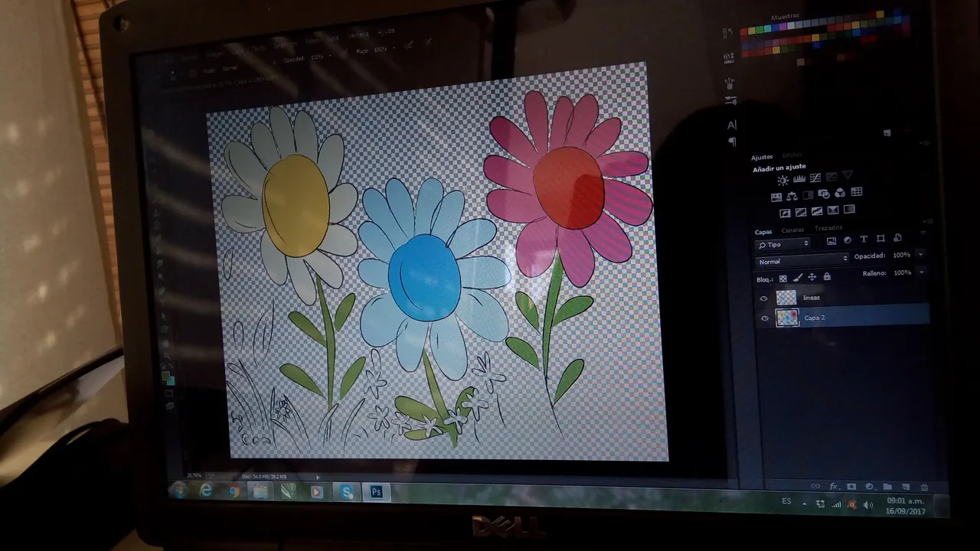The image size is (980, 551).
Task: Add a Threshold adjustment layer
Action: 817,211
